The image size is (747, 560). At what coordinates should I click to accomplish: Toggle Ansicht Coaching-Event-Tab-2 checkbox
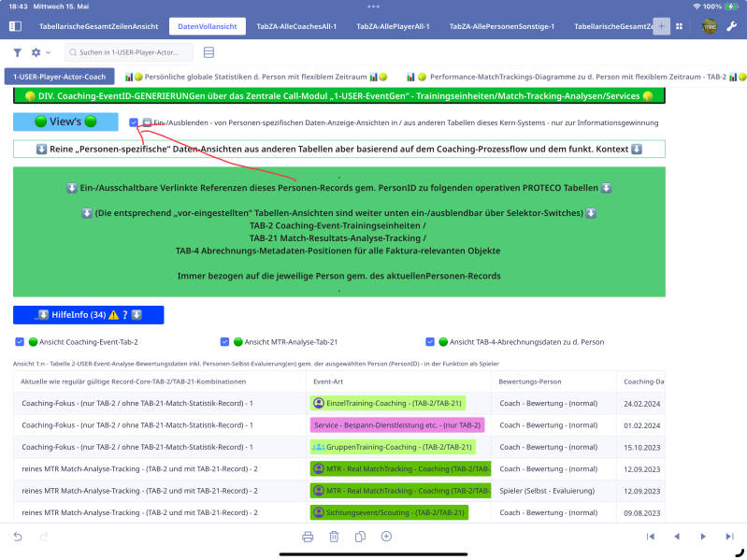(x=20, y=341)
